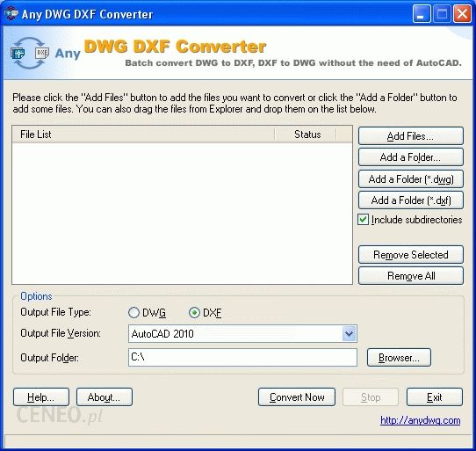Select DWG as output file type
Image resolution: width=476 pixels, height=451 pixels.
(133, 312)
